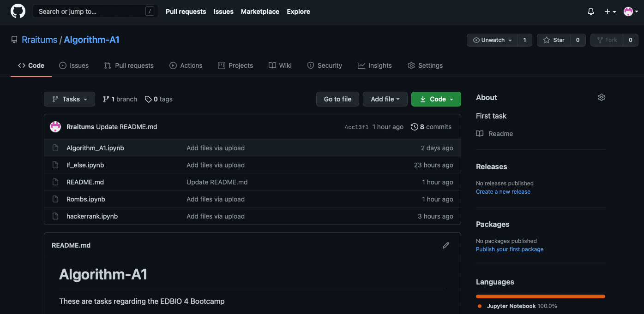Screen dimensions: 644x314
Task: Open Issues in top navigation
Action: click(x=223, y=12)
